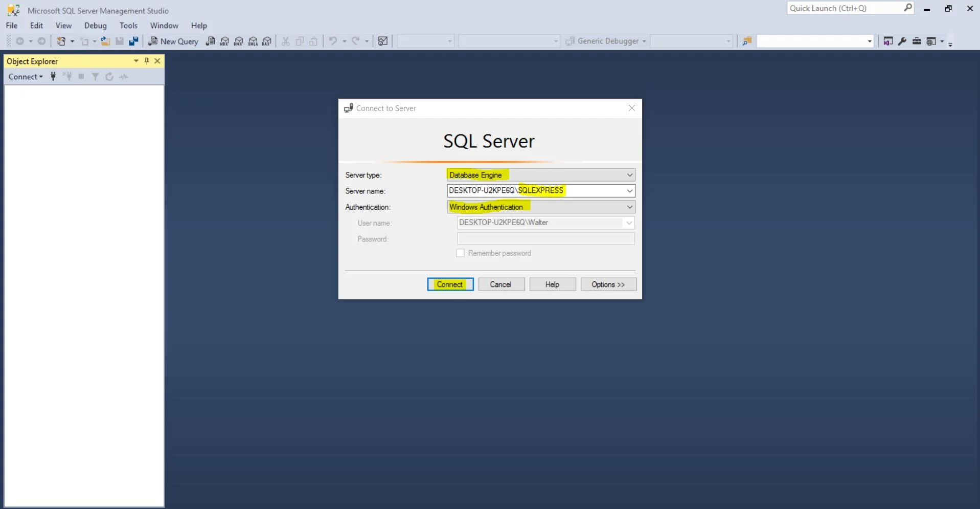This screenshot has height=509, width=980.
Task: Click the Quick Launch search magnifier icon
Action: pos(908,8)
